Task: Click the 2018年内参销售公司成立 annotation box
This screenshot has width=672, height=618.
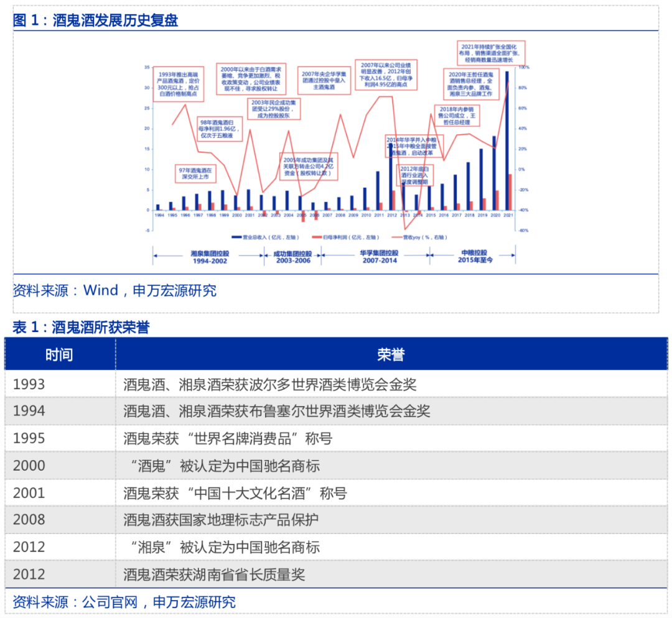Action: pos(457,116)
